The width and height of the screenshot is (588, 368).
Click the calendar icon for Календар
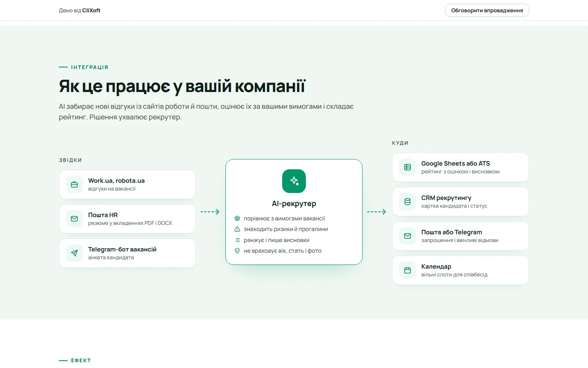point(408,270)
